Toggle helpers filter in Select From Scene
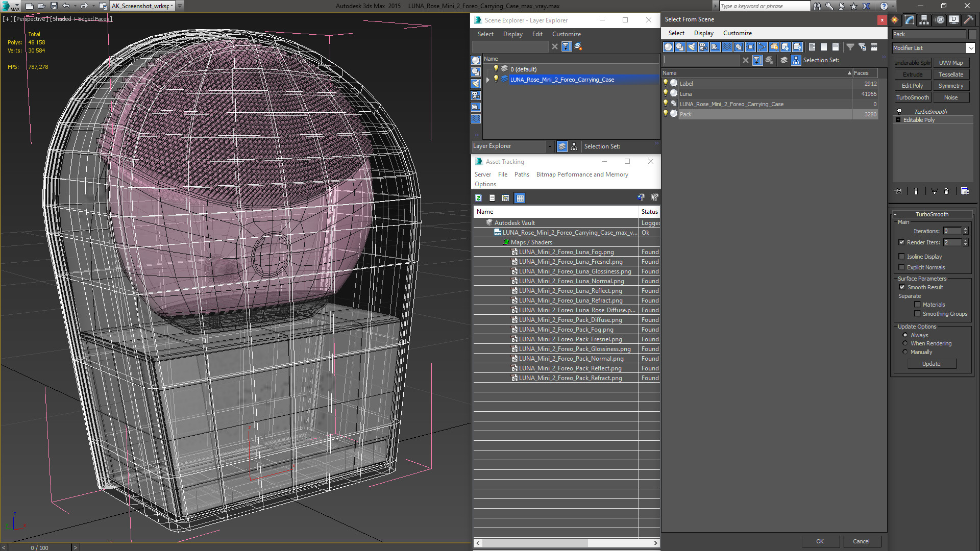980x551 pixels. tap(715, 47)
